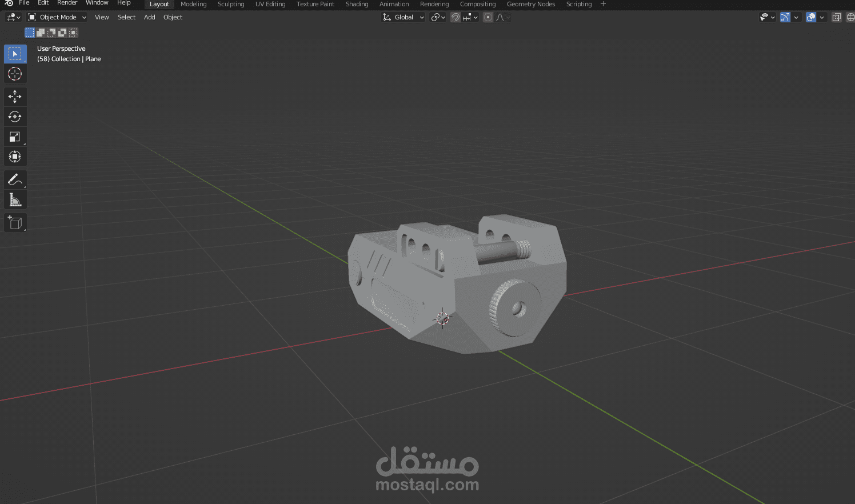Open the Object Mode dropdown
Image resolution: width=855 pixels, height=504 pixels.
(x=57, y=17)
